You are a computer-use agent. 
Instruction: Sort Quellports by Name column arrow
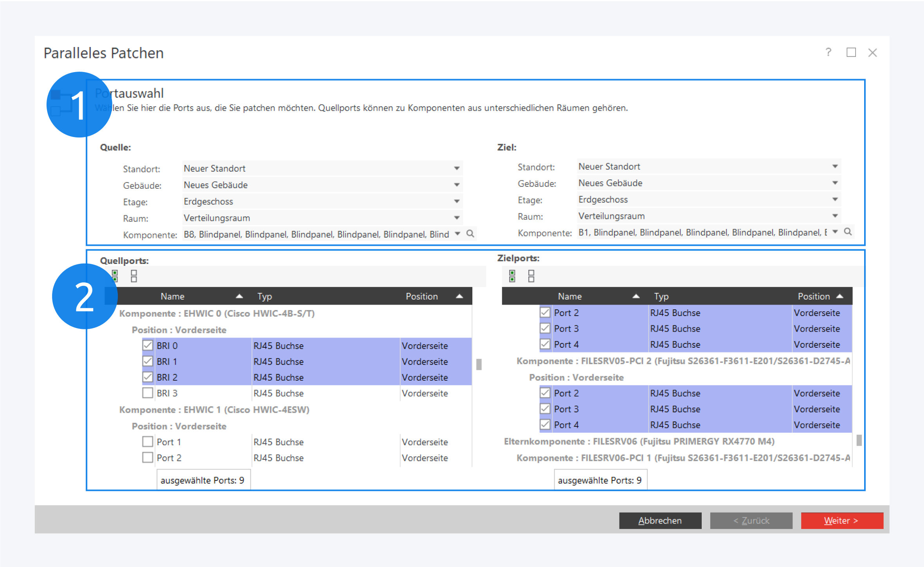tap(239, 296)
